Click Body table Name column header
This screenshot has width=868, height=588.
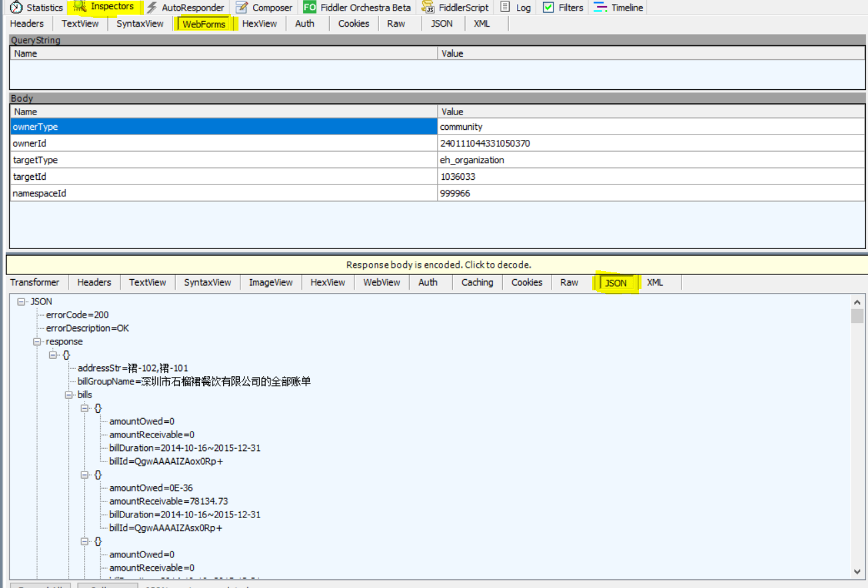224,111
